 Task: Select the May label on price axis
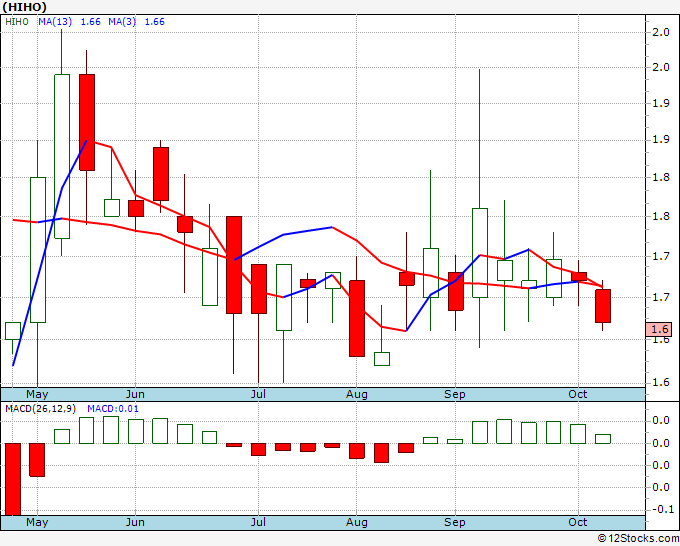point(37,394)
